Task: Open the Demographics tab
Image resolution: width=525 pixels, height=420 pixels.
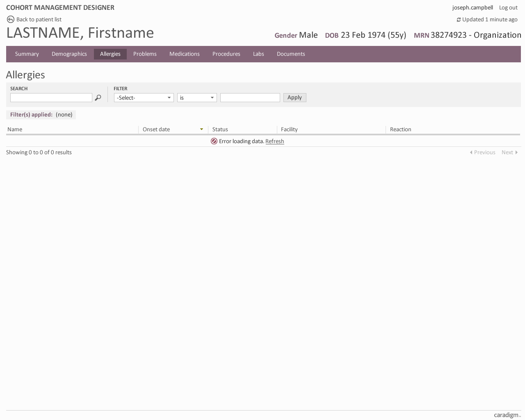Action: (x=69, y=54)
